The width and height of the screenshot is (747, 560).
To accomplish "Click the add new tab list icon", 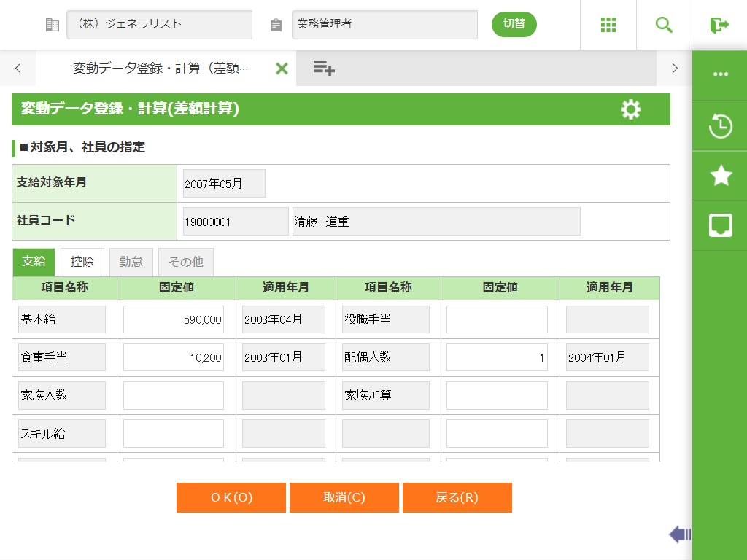I will (x=324, y=69).
